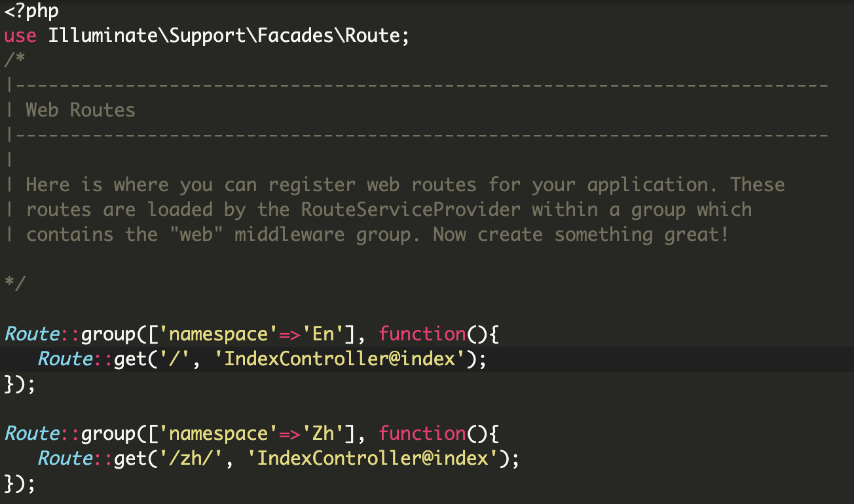Click the '/' route path string
This screenshot has height=504, width=854.
tap(174, 359)
